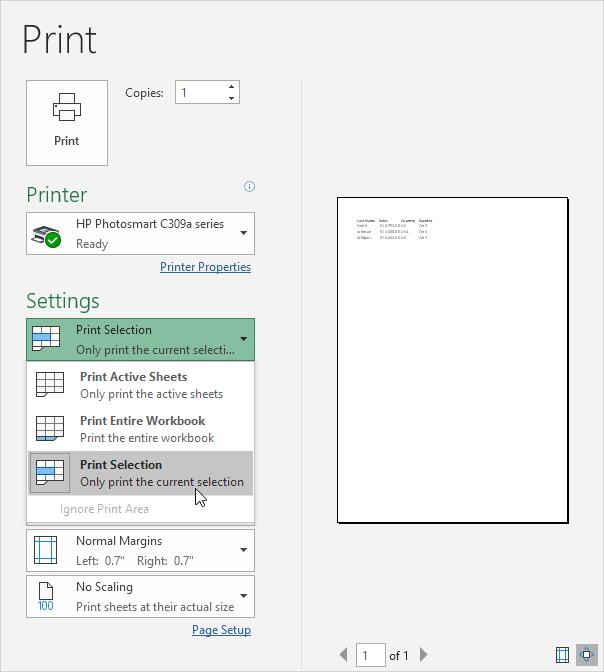This screenshot has height=672, width=604.
Task: Click the Print button with printer icon
Action: tap(67, 122)
